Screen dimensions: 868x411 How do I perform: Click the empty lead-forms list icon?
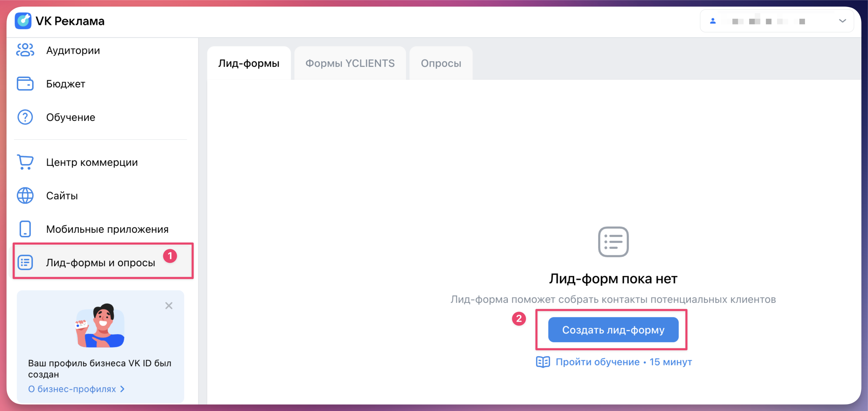tap(613, 242)
